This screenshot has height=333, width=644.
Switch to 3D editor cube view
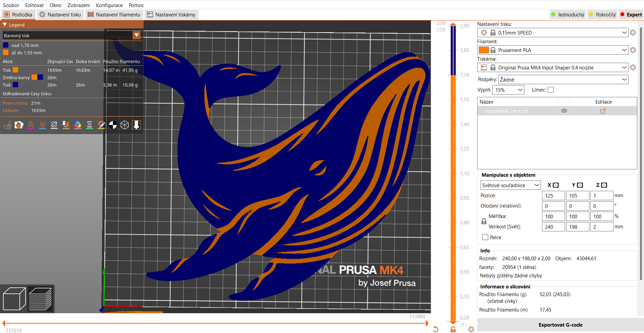[x=14, y=299]
